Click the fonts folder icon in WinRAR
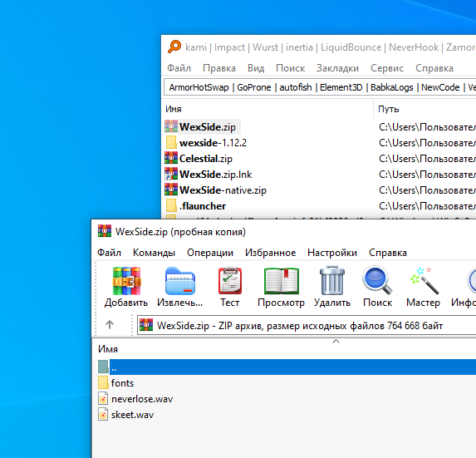The image size is (476, 458). 103,382
